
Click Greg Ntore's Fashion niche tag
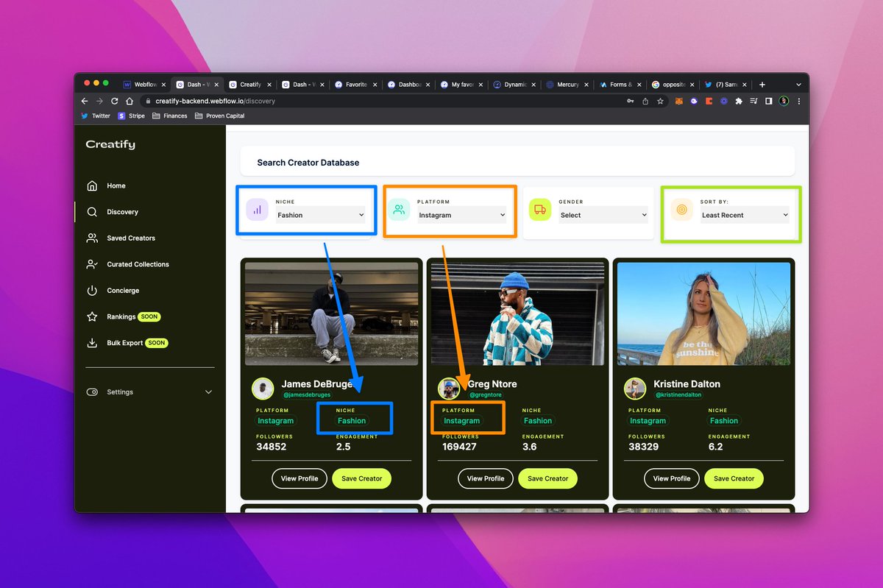(x=538, y=421)
